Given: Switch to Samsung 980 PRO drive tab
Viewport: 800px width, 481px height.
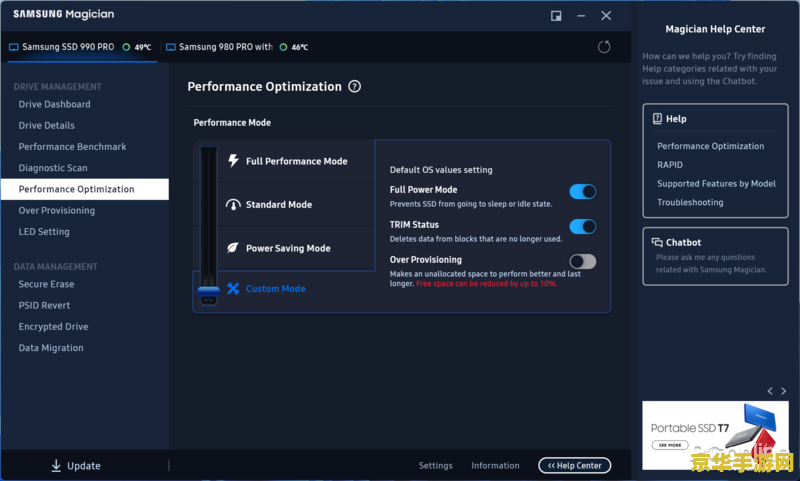Looking at the screenshot, I should coord(237,47).
